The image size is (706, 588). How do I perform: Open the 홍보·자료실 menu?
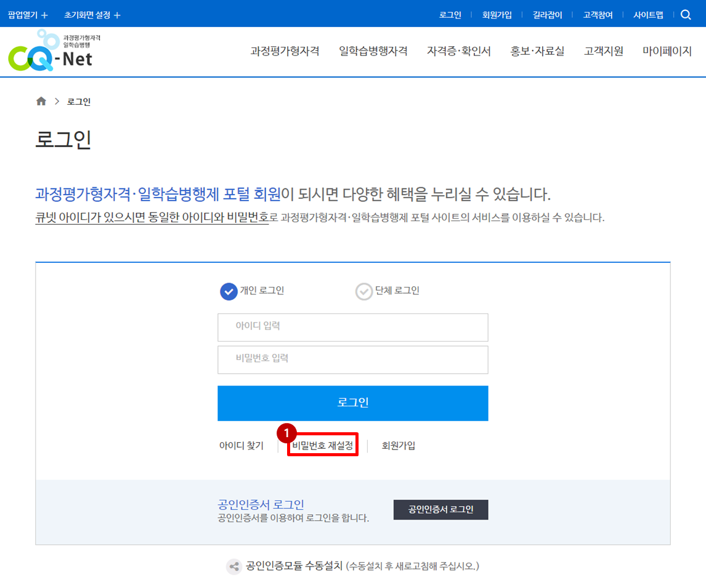pyautogui.click(x=537, y=51)
